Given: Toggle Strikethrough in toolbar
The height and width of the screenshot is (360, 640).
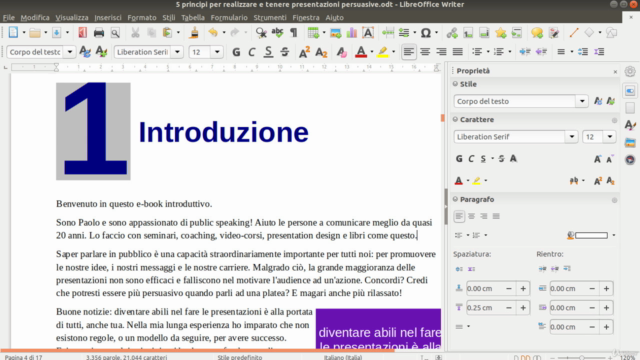Looking at the screenshot, I should point(284,52).
